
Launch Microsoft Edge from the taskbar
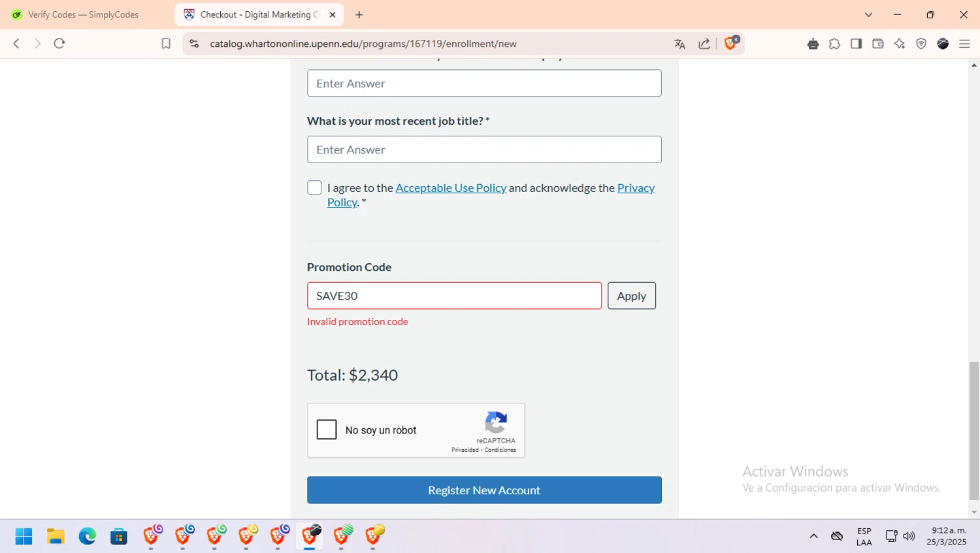coord(87,537)
